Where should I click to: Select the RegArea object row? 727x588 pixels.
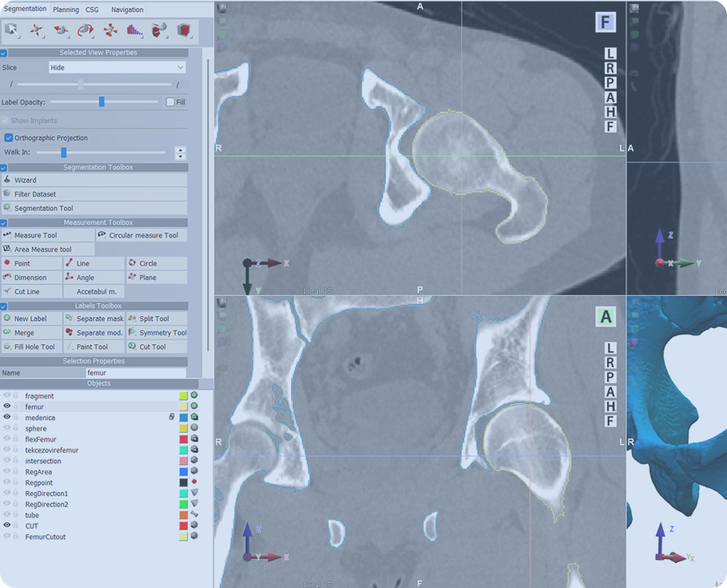click(x=101, y=472)
